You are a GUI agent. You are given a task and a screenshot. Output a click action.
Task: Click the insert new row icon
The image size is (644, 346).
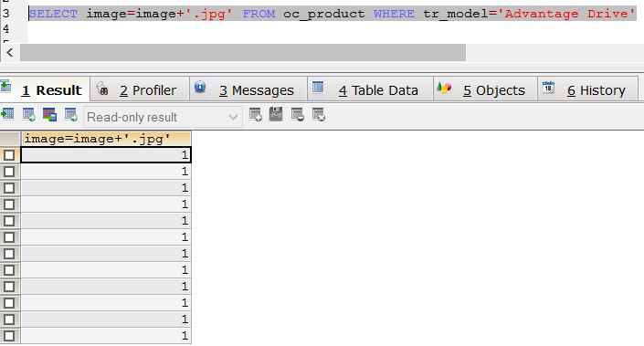255,114
